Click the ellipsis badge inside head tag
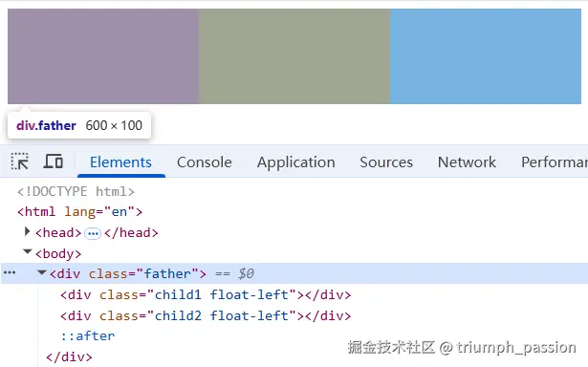The height and width of the screenshot is (367, 588). click(x=93, y=233)
